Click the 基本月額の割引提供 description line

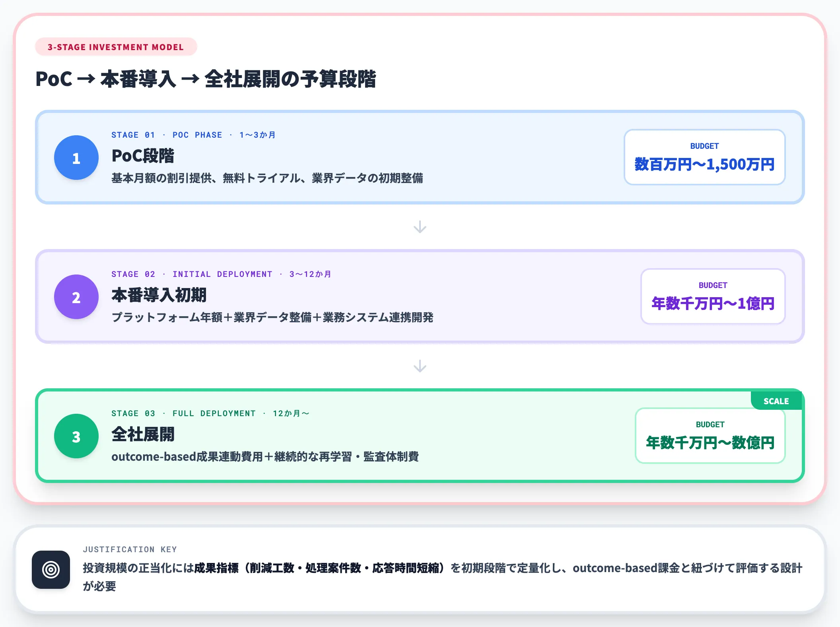coord(267,178)
